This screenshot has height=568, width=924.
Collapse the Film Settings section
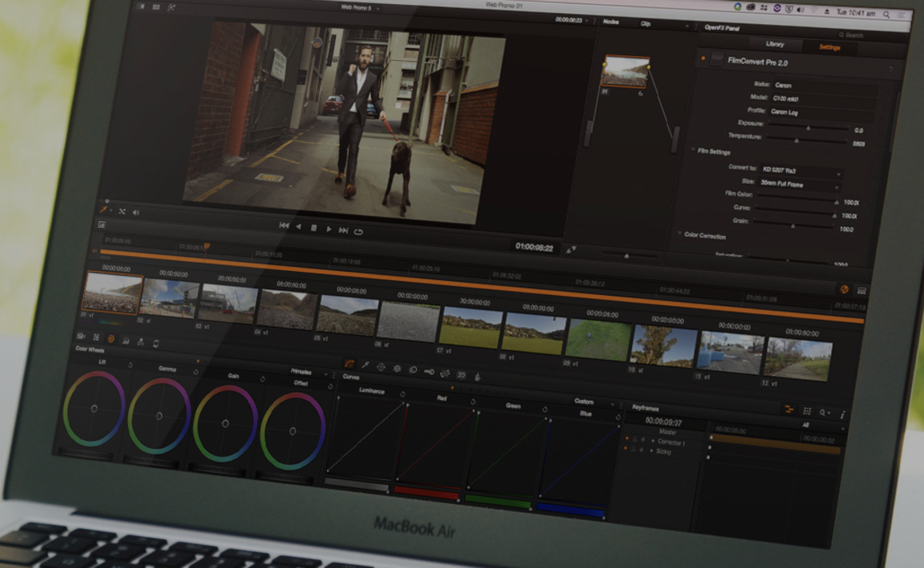pyautogui.click(x=693, y=150)
